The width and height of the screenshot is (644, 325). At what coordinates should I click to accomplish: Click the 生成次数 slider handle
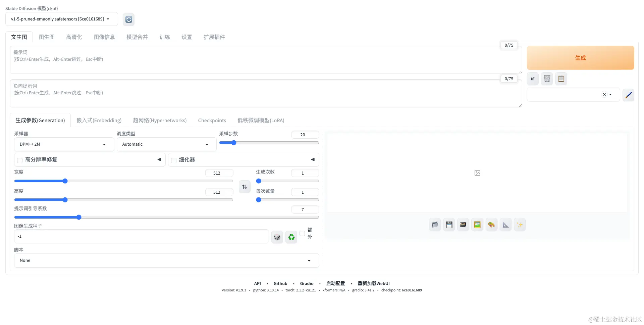259,181
